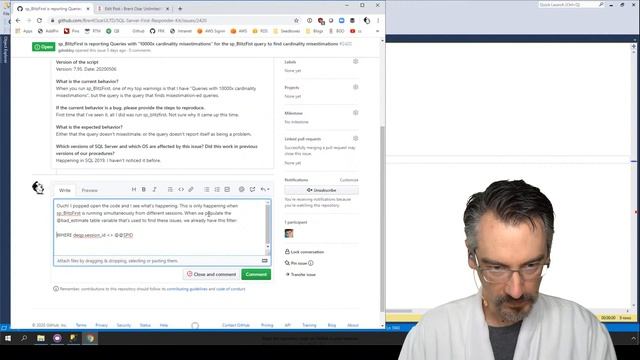
Task: Go back in the Chrome browser
Action: tap(18, 20)
